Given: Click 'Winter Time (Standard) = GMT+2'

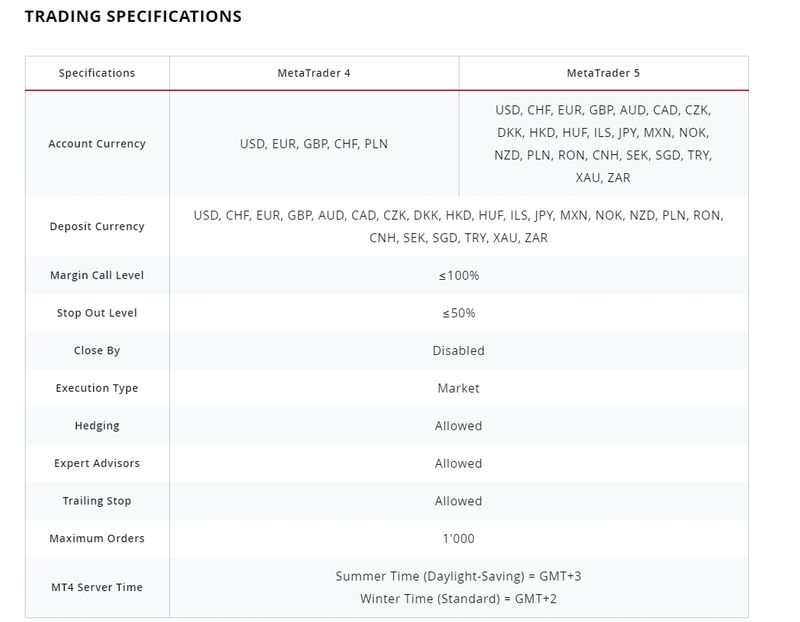Looking at the screenshot, I should 458,599.
